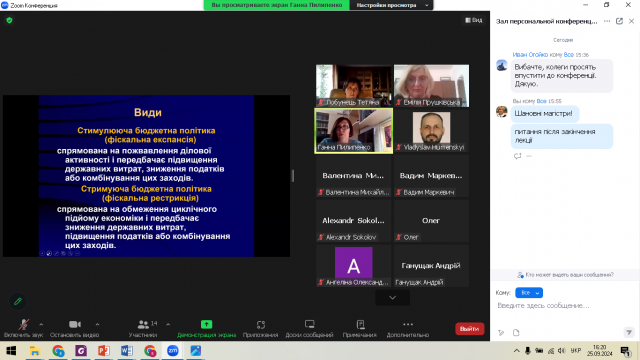This screenshot has width=640, height=360.
Task: Click the green Демонстрация экрана share icon
Action: pyautogui.click(x=207, y=324)
